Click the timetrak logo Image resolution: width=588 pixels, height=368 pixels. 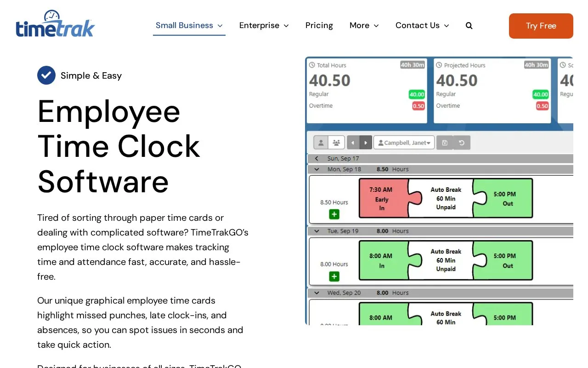[x=55, y=23]
